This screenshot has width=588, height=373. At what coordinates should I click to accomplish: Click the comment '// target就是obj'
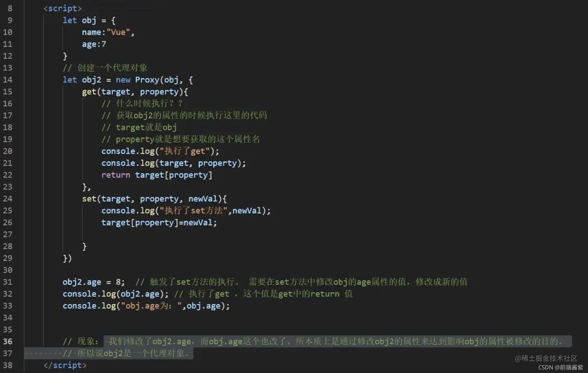[x=139, y=127]
